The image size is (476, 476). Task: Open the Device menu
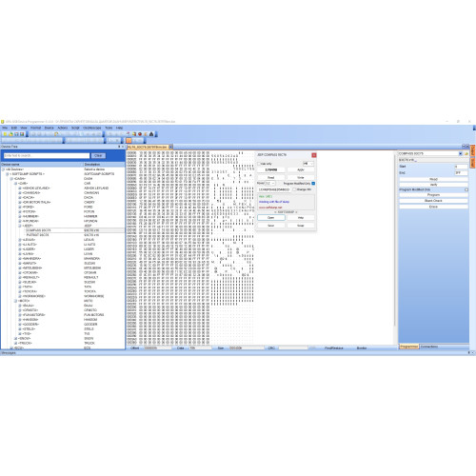coord(49,128)
